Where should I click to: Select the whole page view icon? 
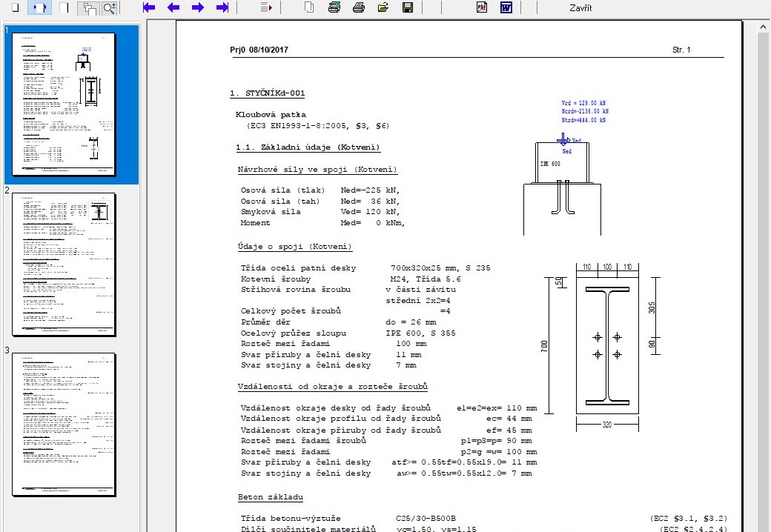point(16,7)
